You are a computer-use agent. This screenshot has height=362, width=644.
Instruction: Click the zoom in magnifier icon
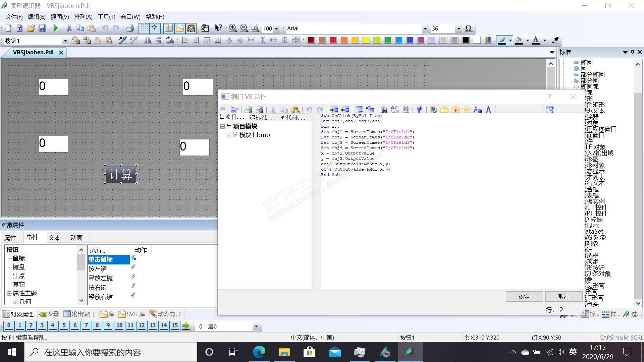click(x=233, y=28)
